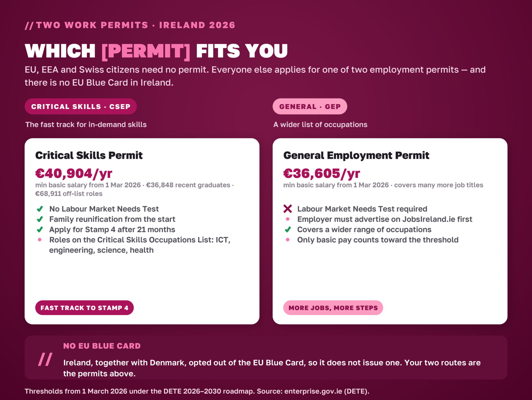Screen dimensions: 532x400
Task: Click the General Employment Permit card title
Action: pos(356,155)
